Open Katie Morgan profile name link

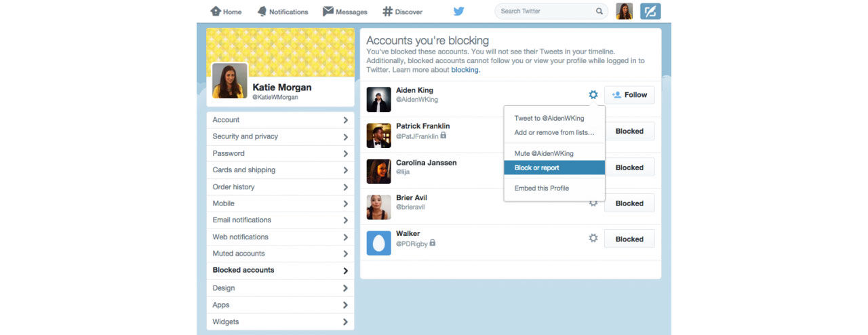[282, 87]
